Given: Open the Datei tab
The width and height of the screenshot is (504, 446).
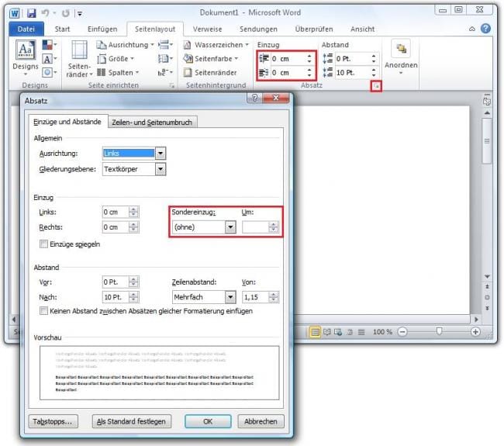Looking at the screenshot, I should (26, 29).
